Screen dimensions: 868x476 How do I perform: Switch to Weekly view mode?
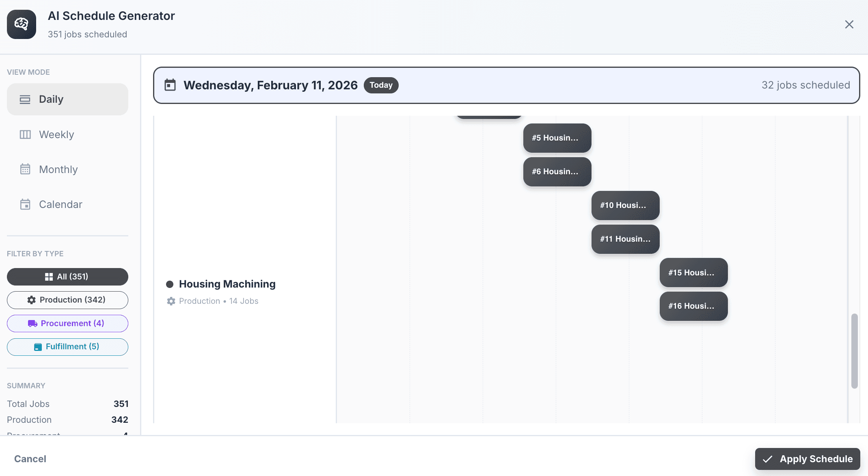(67, 134)
